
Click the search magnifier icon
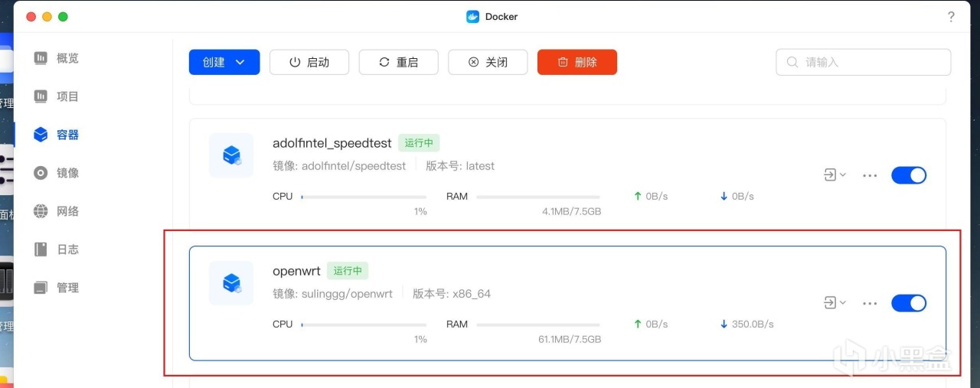coord(792,62)
